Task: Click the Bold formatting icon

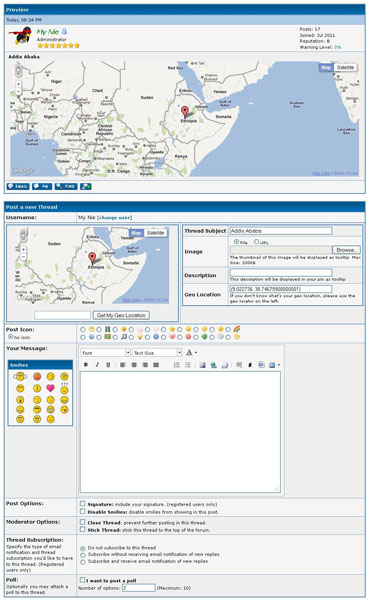Action: [86, 365]
